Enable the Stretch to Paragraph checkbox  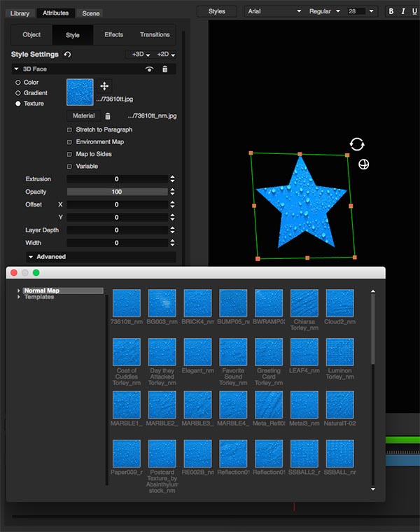tap(69, 130)
